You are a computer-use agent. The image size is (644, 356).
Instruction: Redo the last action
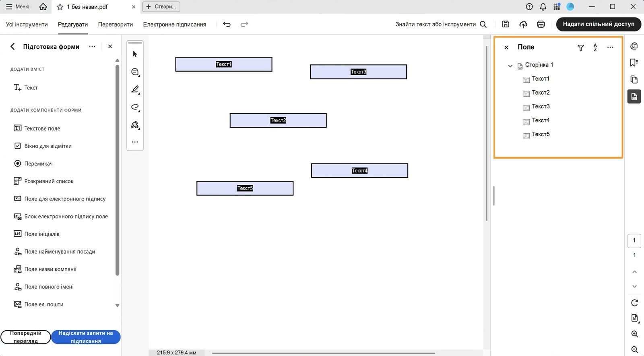point(244,24)
